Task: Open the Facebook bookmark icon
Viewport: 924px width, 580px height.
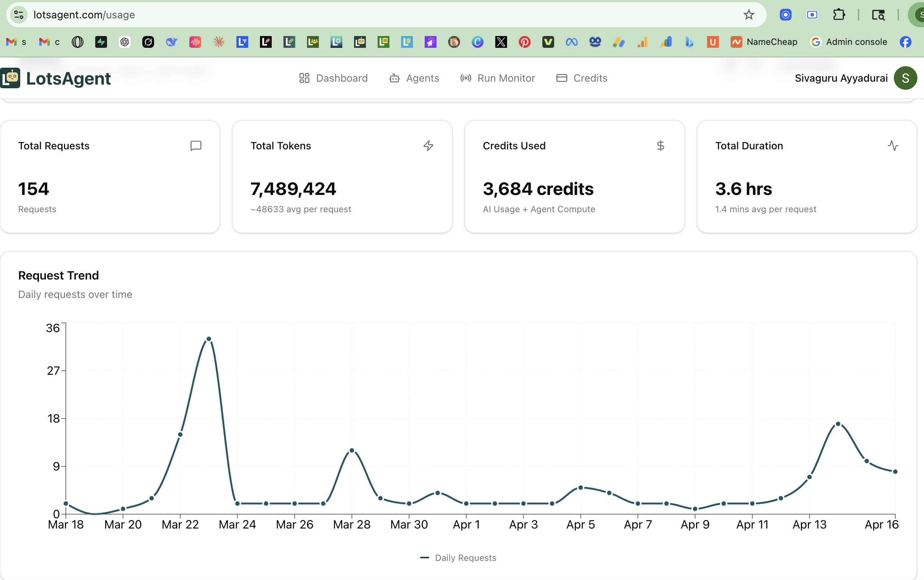Action: pos(905,42)
